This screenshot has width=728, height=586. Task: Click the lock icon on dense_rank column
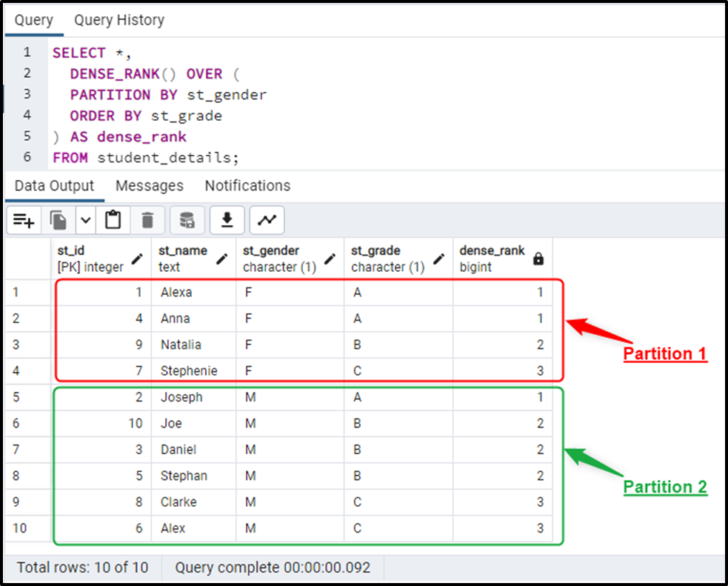[538, 259]
